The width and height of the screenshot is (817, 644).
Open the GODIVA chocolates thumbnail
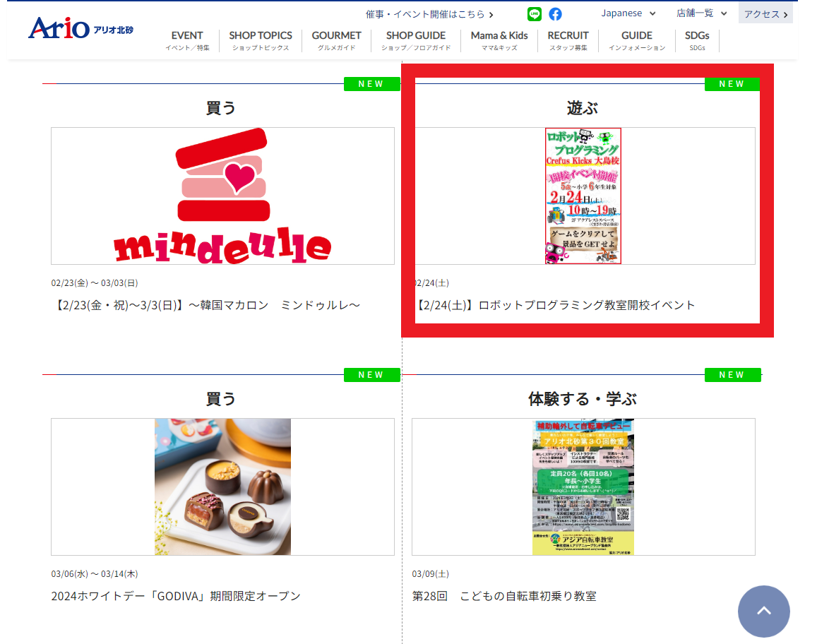click(222, 487)
